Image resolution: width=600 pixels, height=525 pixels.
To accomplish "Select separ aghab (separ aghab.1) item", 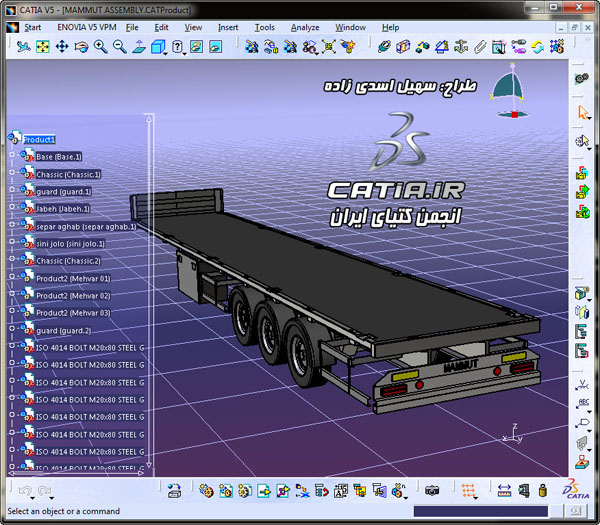I will [86, 227].
